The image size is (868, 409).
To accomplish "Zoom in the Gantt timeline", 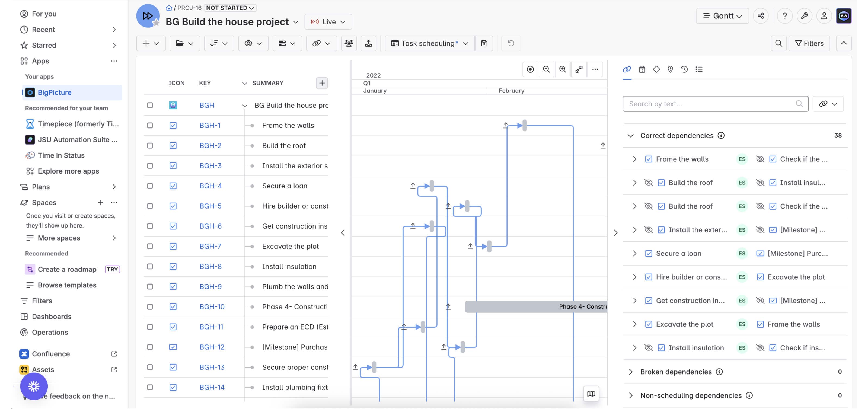I will click(562, 69).
